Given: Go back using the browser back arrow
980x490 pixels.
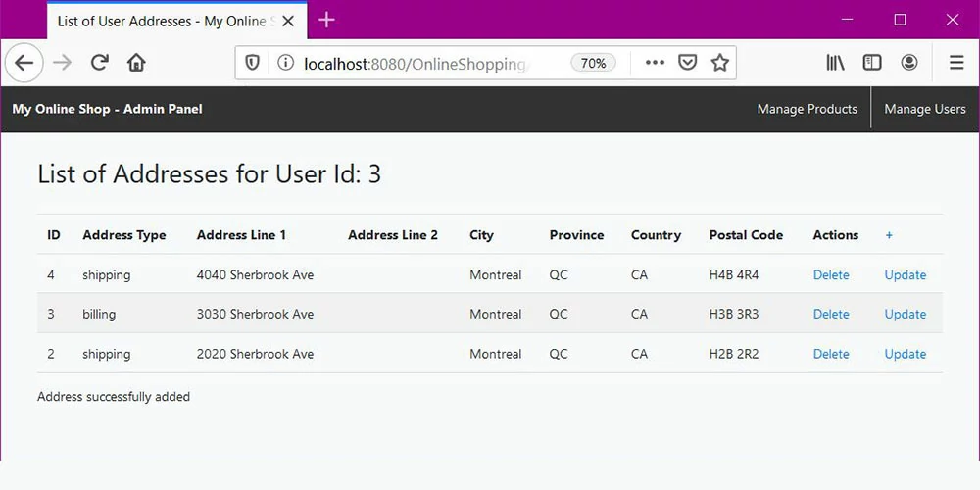Looking at the screenshot, I should (24, 63).
